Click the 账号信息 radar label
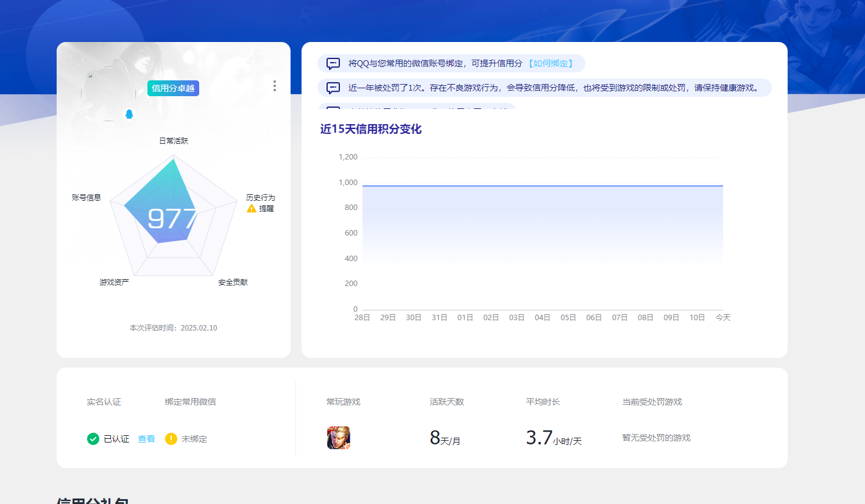Image resolution: width=865 pixels, height=504 pixels. [x=86, y=198]
